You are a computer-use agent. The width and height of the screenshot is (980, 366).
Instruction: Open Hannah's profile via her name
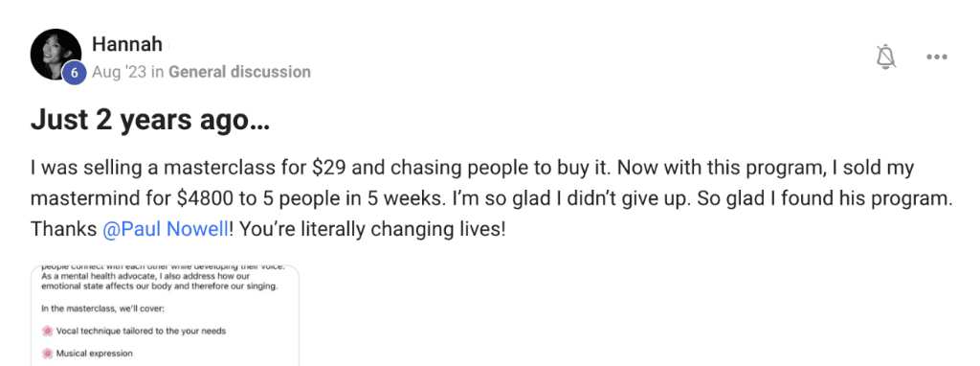click(x=127, y=44)
